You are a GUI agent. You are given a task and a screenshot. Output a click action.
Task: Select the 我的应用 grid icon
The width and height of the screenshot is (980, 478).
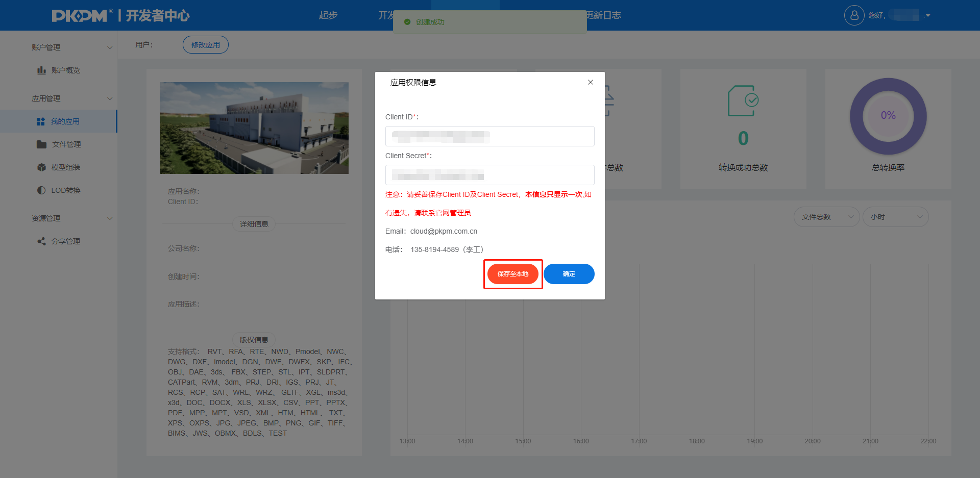41,121
